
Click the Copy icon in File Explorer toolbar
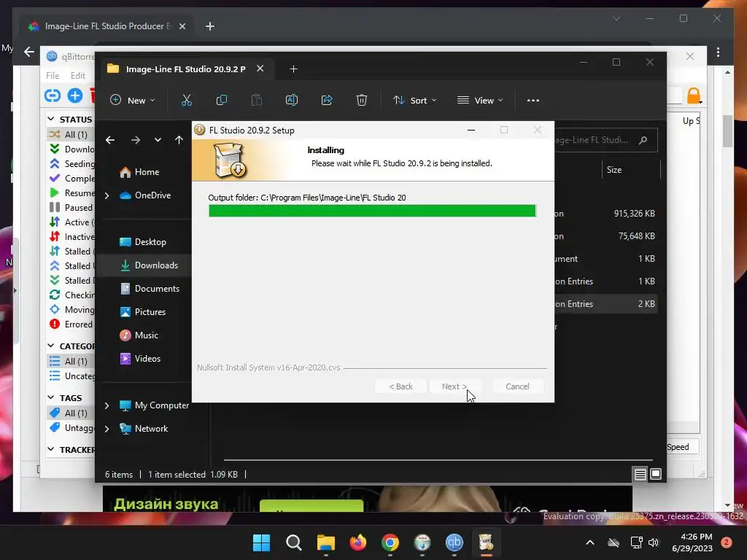pyautogui.click(x=222, y=100)
